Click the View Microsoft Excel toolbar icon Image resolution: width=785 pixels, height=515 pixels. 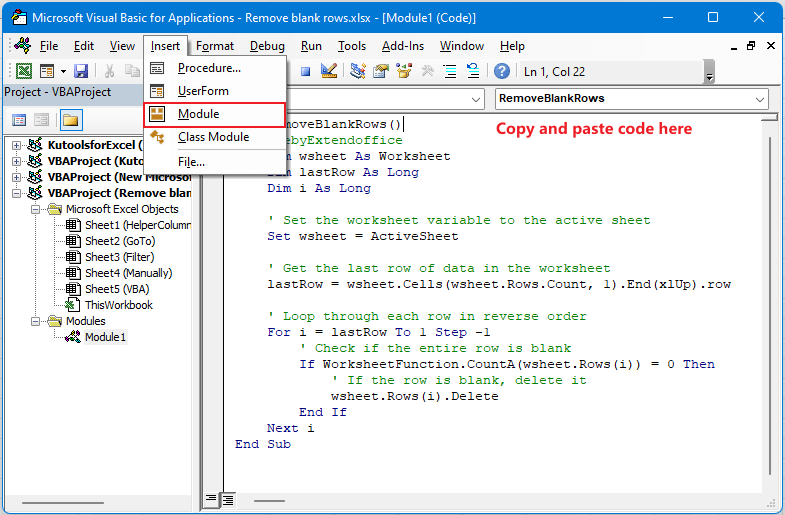[x=24, y=71]
